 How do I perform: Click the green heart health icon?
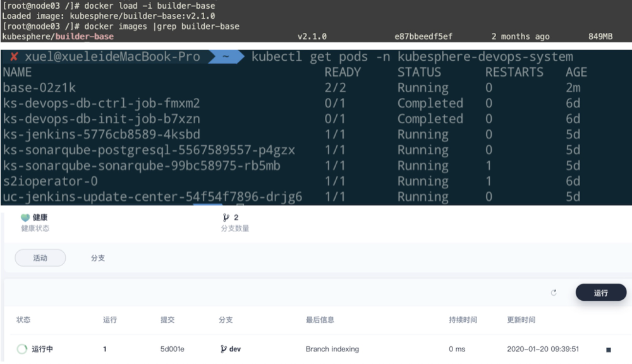click(25, 217)
